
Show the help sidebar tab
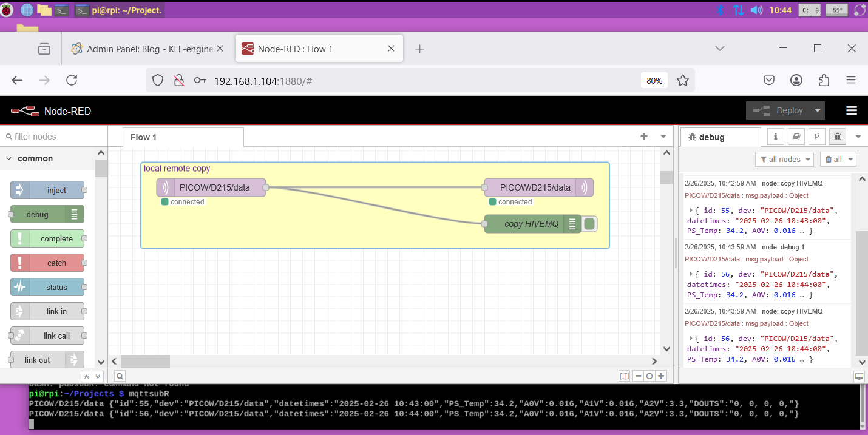[x=796, y=137]
